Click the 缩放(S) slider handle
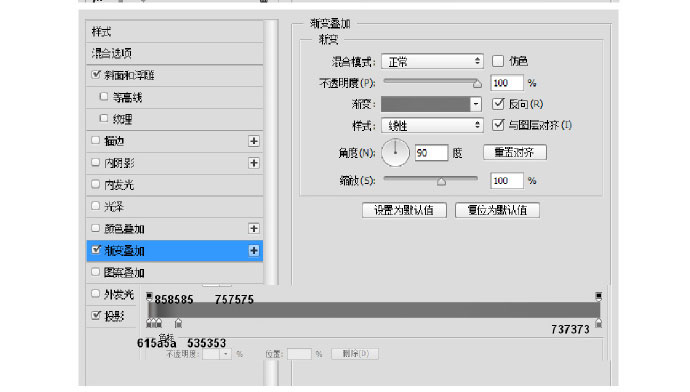The image size is (690, 392). pyautogui.click(x=441, y=181)
